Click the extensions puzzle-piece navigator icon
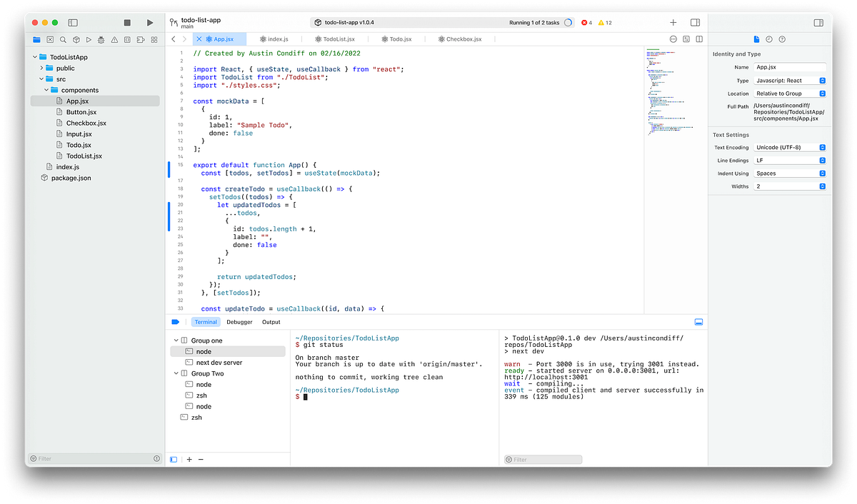The image size is (857, 504). point(141,39)
